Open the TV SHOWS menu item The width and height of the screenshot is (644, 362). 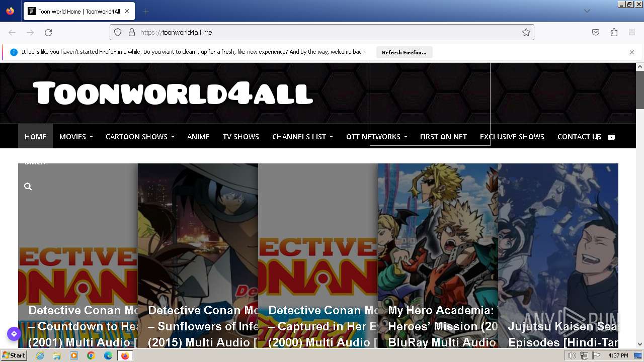[241, 137]
